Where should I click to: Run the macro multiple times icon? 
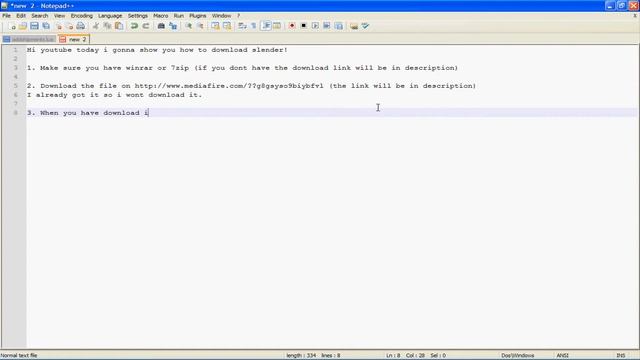(327, 26)
